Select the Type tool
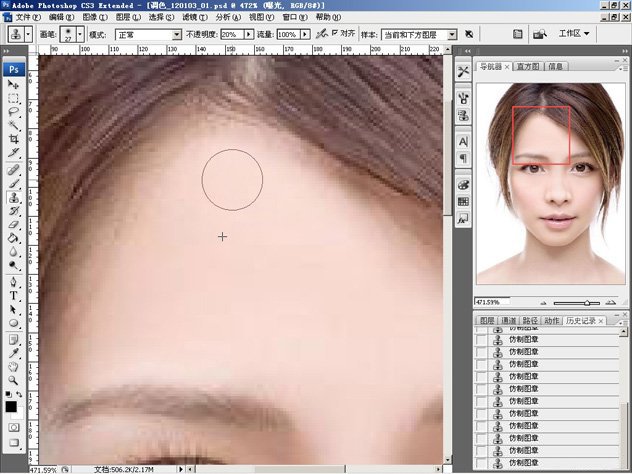Image resolution: width=632 pixels, height=474 pixels. [x=14, y=296]
